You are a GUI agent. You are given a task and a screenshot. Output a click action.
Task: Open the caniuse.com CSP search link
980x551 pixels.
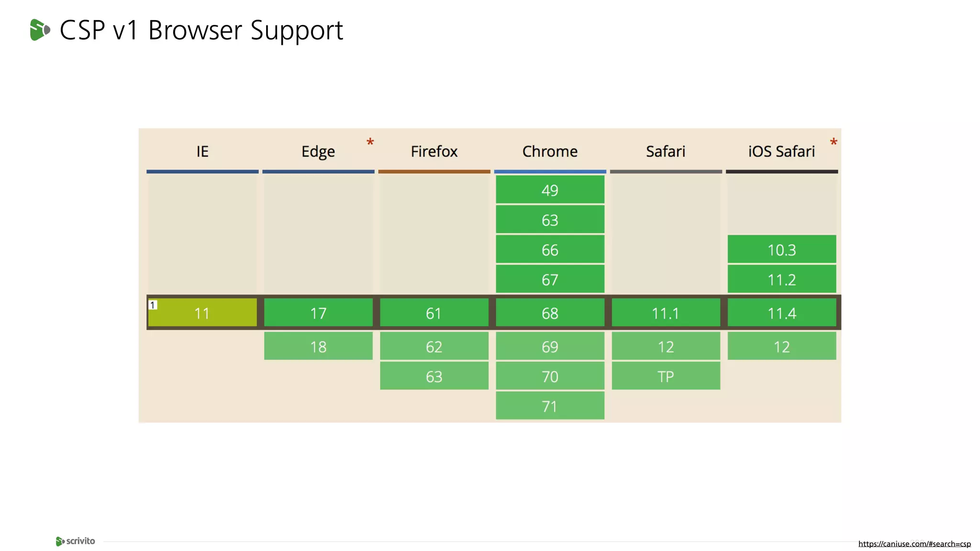coord(914,544)
